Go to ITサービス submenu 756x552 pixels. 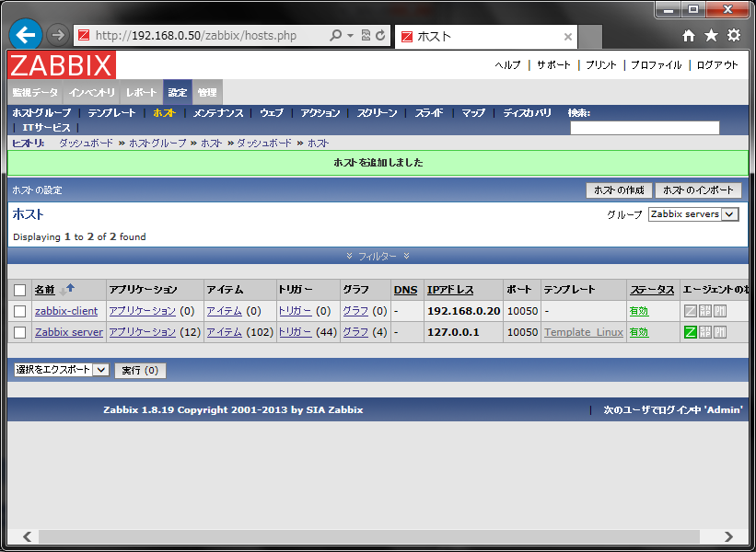tap(46, 128)
